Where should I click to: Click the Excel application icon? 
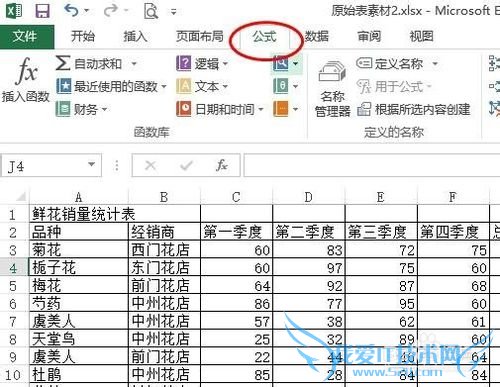[14, 11]
